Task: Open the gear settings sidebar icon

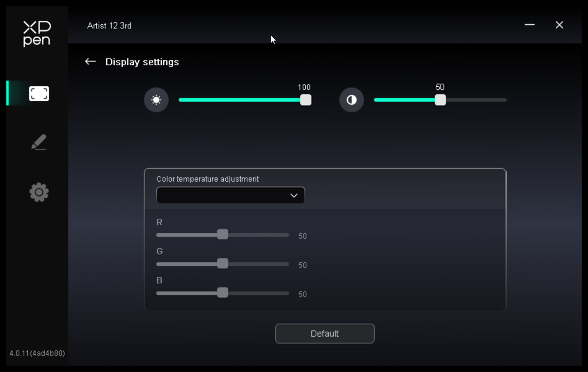Action: pos(39,192)
